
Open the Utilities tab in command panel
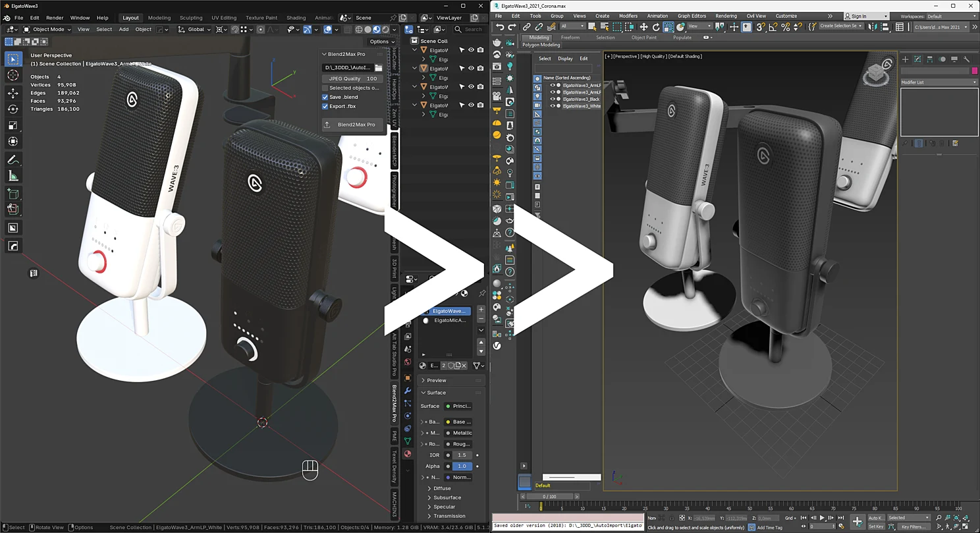tap(967, 59)
